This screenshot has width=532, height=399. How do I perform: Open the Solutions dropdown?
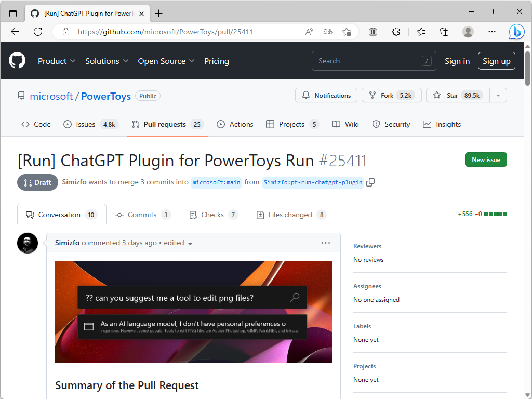click(107, 61)
